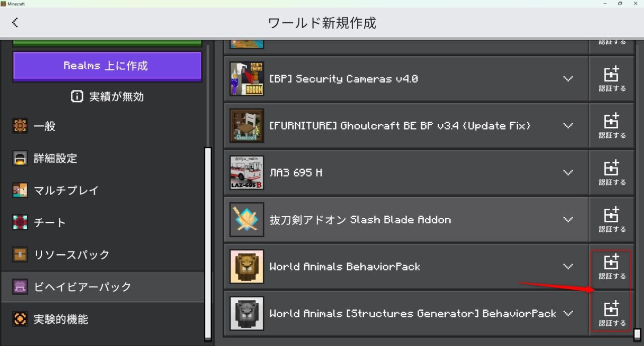Open the マルチプレイ section
Image resolution: width=644 pixels, height=346 pixels.
click(x=103, y=191)
